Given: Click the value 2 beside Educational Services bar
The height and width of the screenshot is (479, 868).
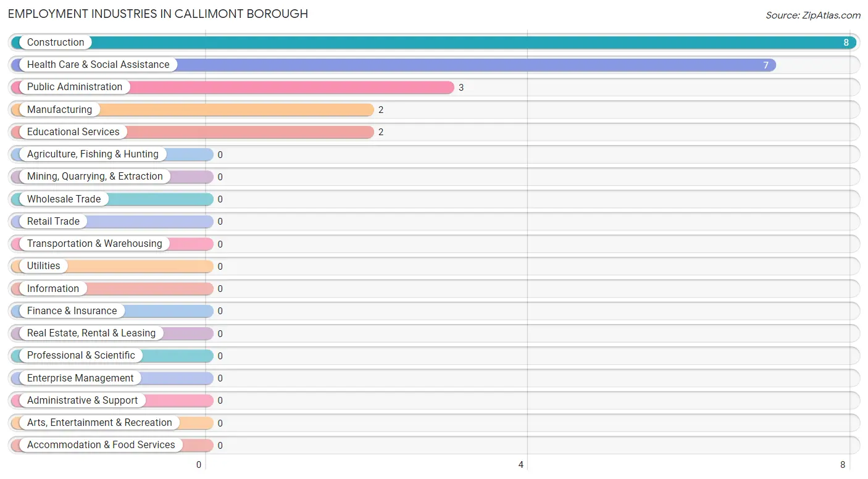Looking at the screenshot, I should pyautogui.click(x=381, y=132).
